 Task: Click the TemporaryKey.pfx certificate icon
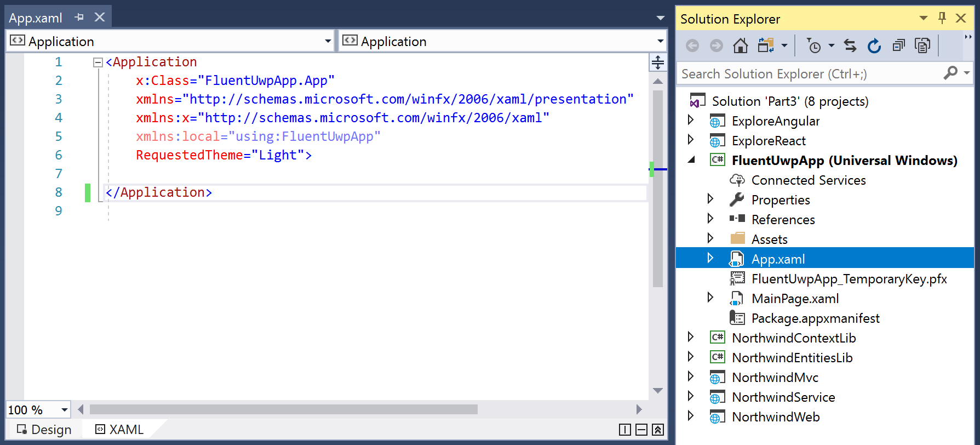tap(737, 278)
